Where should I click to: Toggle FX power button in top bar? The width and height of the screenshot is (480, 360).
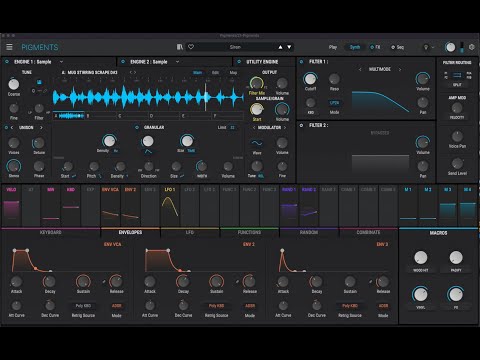tap(372, 47)
